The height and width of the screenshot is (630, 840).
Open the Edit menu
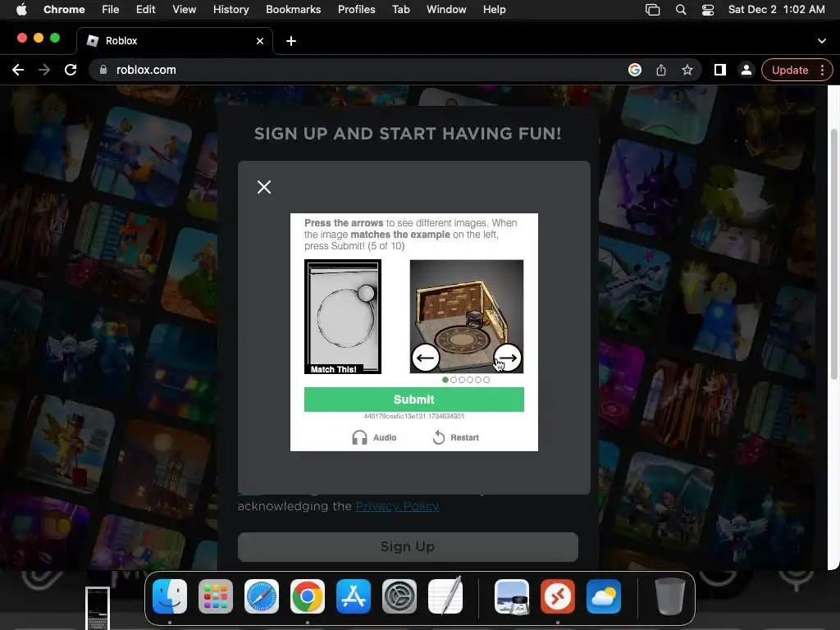point(146,10)
